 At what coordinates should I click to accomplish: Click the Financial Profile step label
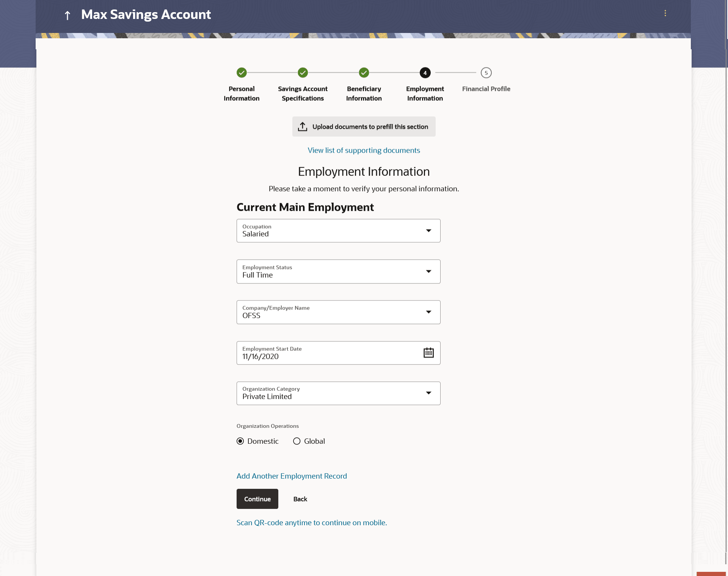[x=486, y=89]
